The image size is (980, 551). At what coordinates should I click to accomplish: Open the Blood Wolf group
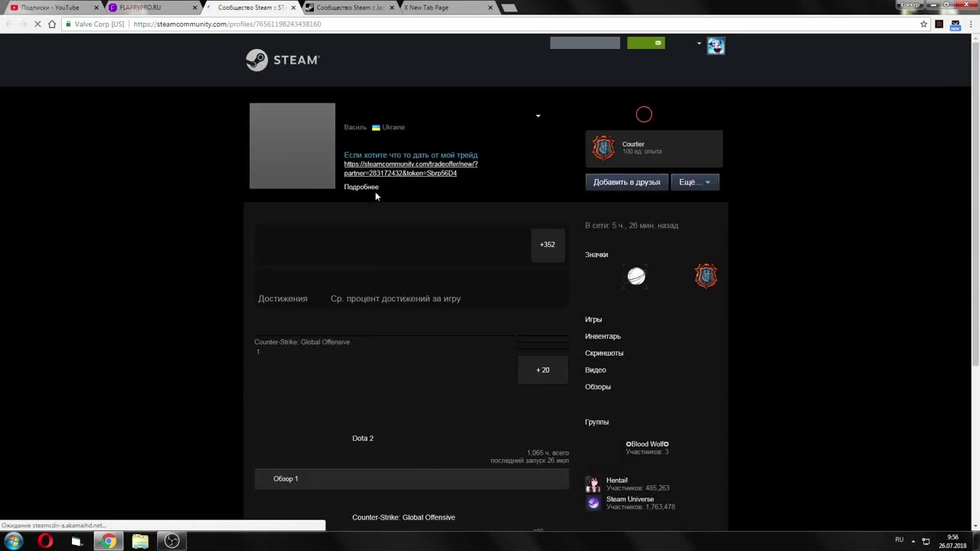click(x=647, y=444)
